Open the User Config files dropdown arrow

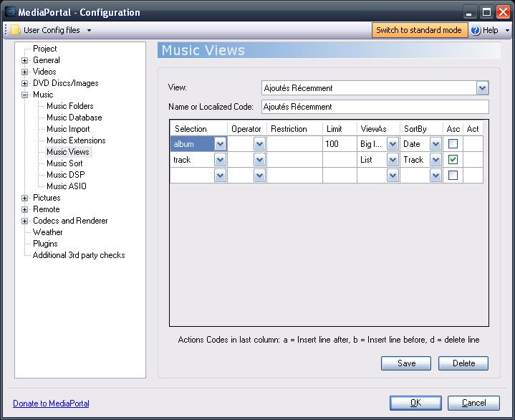coord(89,30)
